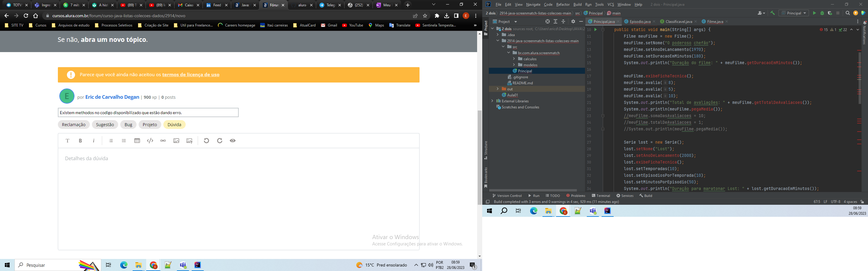Click the forum page vertical scrollbar

tap(480, 157)
